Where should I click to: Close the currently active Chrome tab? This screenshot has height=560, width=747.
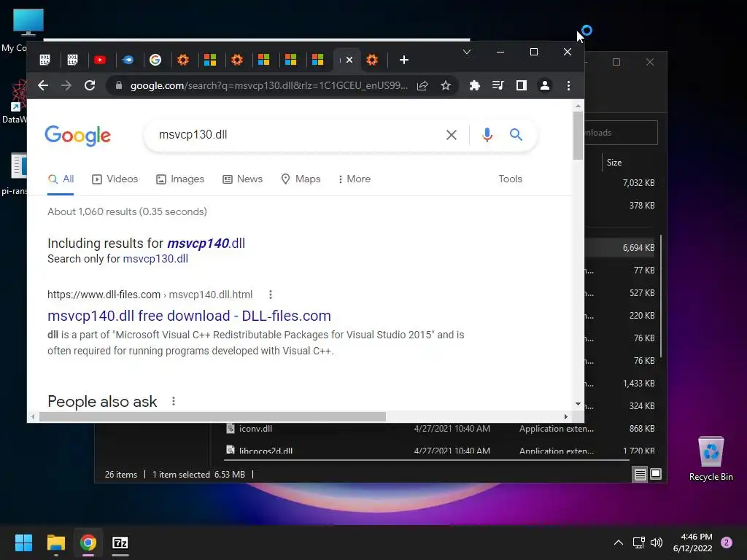[x=349, y=60]
